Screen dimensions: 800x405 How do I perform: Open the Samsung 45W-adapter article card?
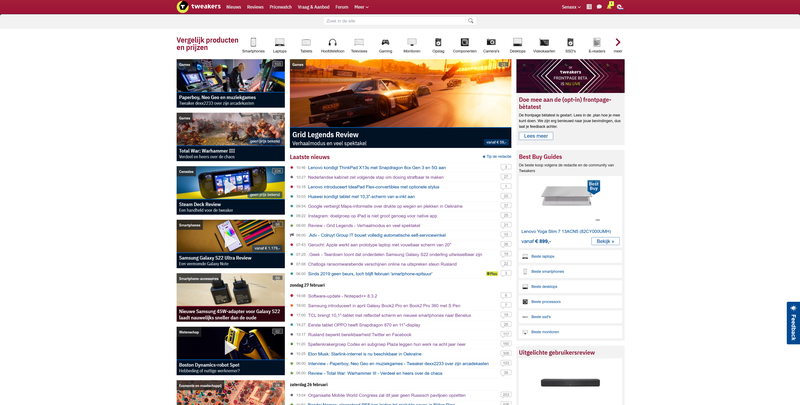click(231, 297)
